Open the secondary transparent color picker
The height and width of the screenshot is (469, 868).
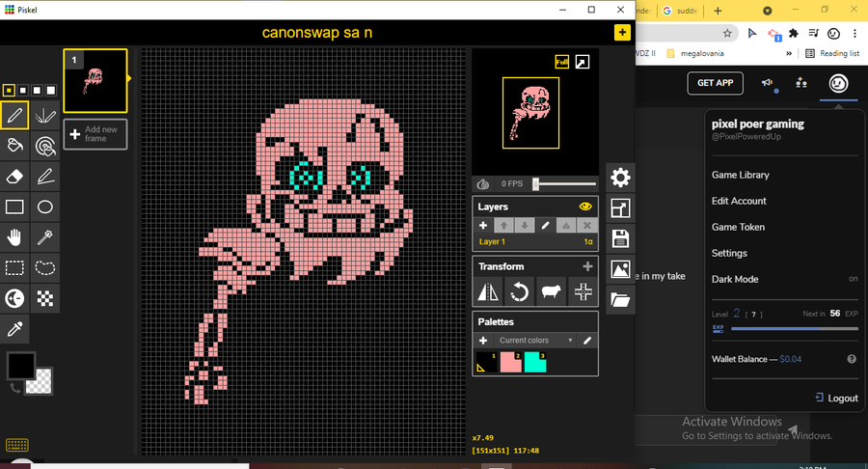tap(41, 382)
